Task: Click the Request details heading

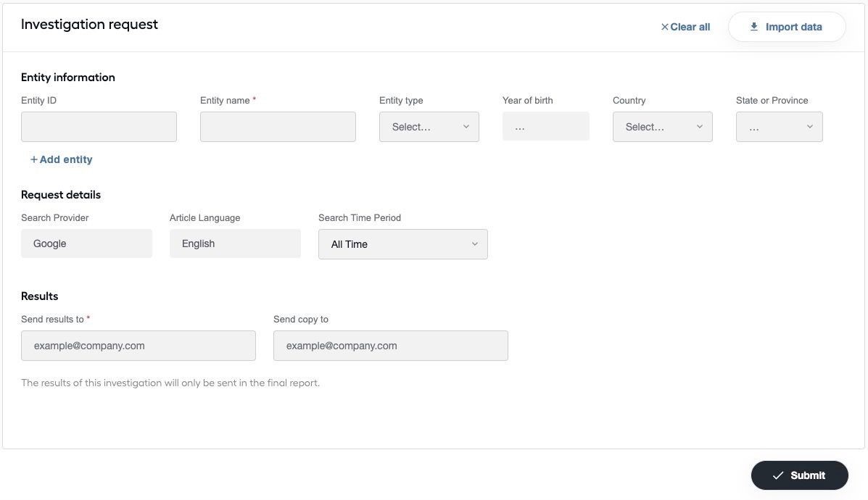Action: click(61, 195)
